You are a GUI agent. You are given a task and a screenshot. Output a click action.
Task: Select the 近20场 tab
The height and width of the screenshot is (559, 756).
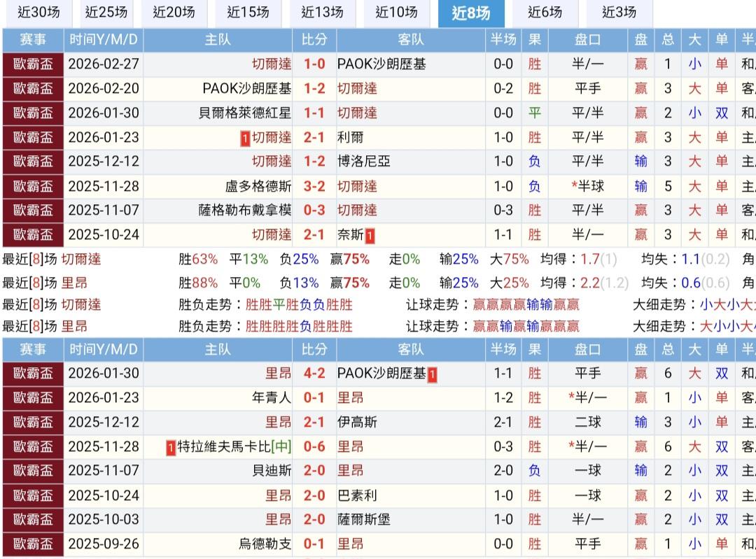click(x=174, y=13)
